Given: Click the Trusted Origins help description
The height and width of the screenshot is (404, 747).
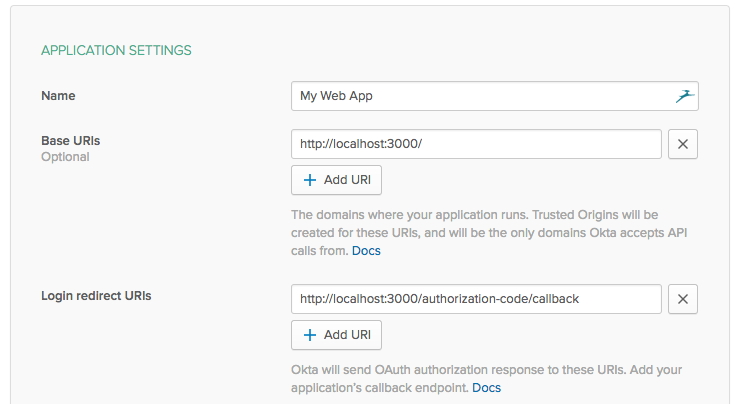Looking at the screenshot, I should point(490,233).
